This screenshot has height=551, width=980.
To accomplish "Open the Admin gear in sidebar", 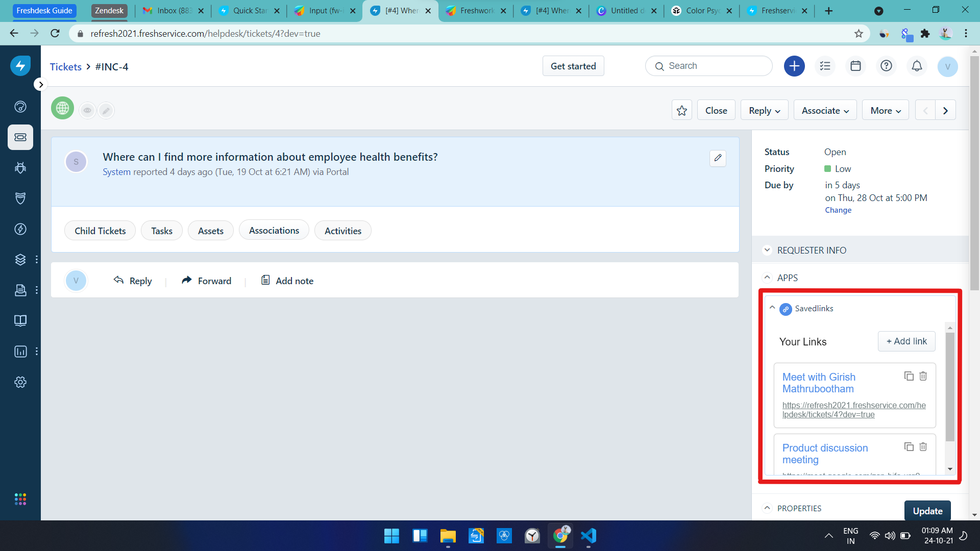I will pos(20,382).
